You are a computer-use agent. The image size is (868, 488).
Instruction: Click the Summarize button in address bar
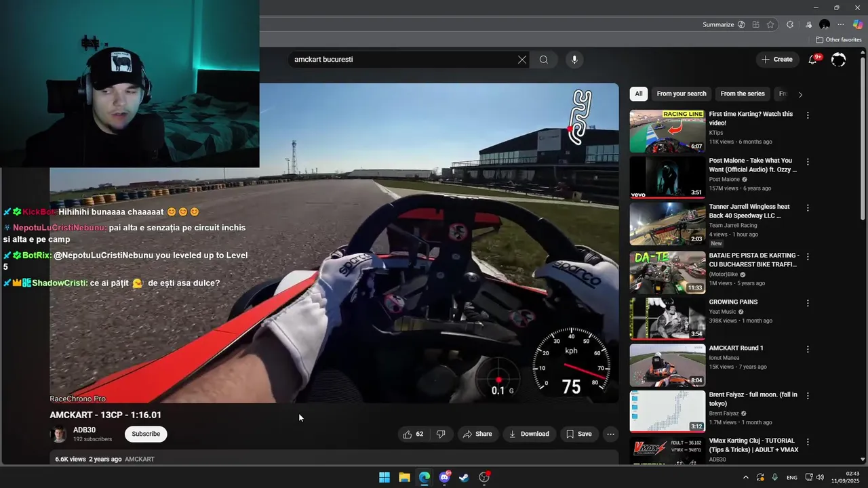(718, 24)
